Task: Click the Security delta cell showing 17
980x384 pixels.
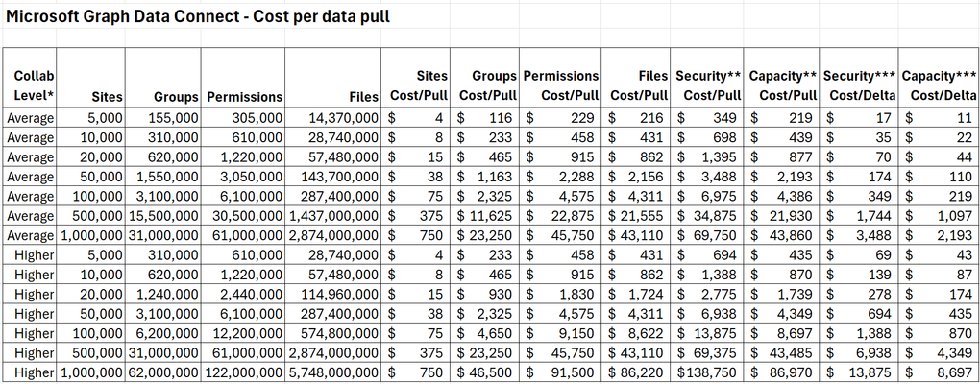Action: tap(859, 117)
